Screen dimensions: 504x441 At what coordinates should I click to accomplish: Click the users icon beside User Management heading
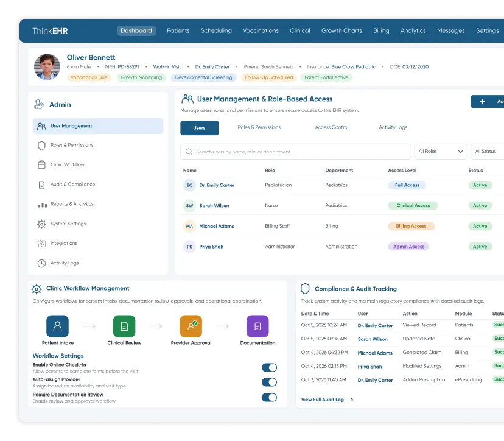coord(187,99)
